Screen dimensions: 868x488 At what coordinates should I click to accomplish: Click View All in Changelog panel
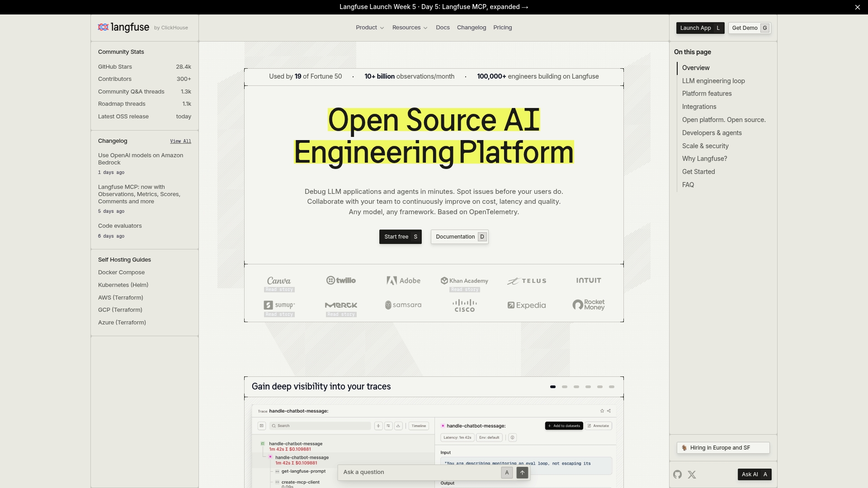(180, 141)
